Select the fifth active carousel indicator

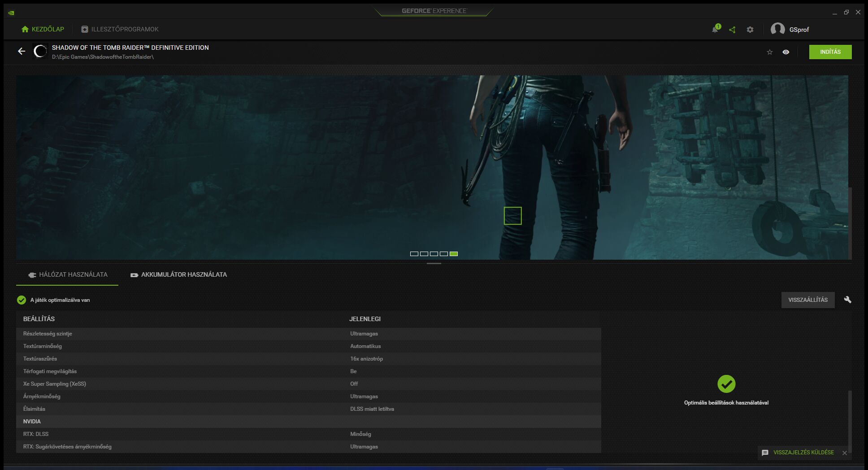[454, 254]
